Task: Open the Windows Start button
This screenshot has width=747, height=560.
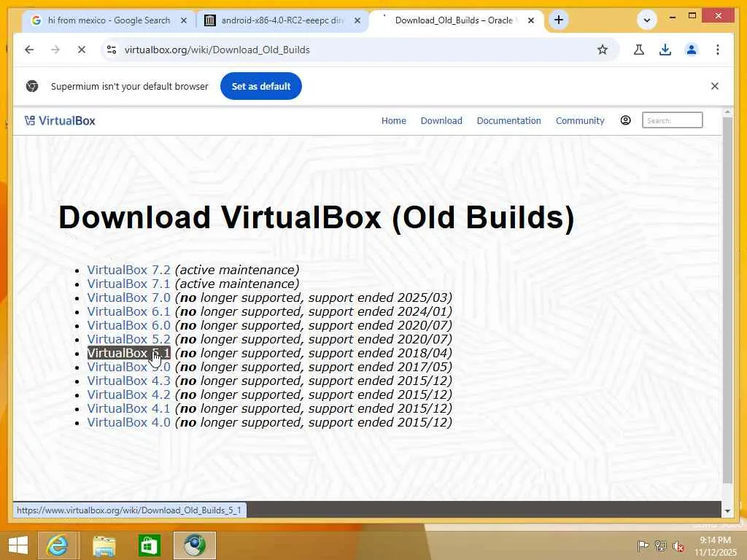Action: [18, 545]
